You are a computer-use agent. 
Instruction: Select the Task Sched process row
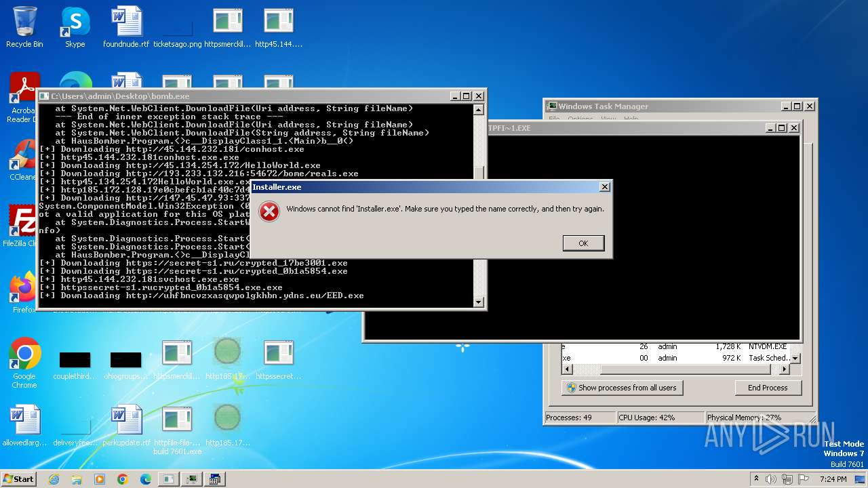click(x=675, y=358)
